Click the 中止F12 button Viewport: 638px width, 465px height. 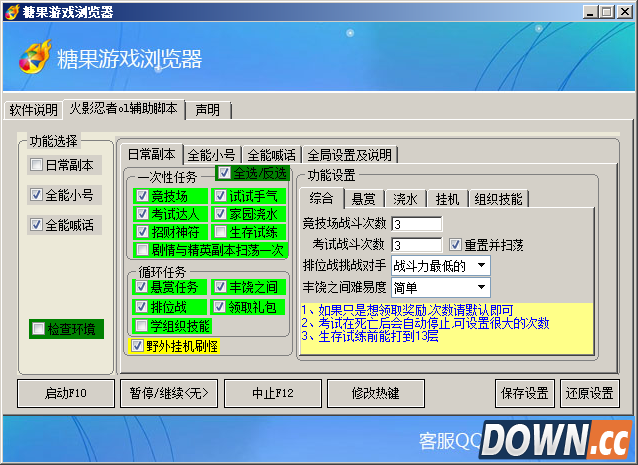(273, 393)
